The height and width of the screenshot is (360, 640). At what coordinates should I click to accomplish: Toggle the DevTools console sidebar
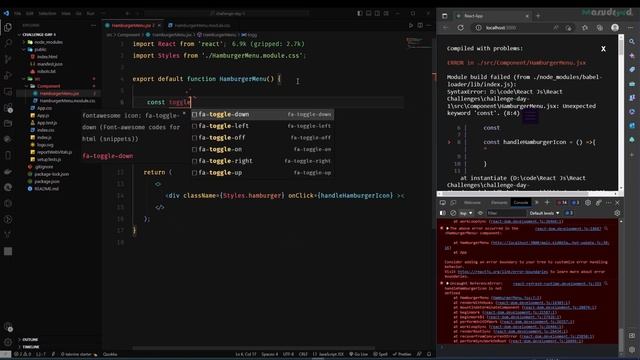click(x=443, y=213)
